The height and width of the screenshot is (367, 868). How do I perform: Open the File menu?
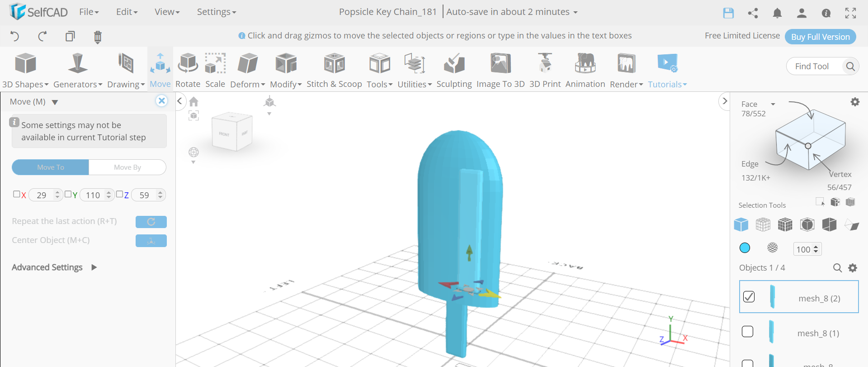tap(89, 12)
